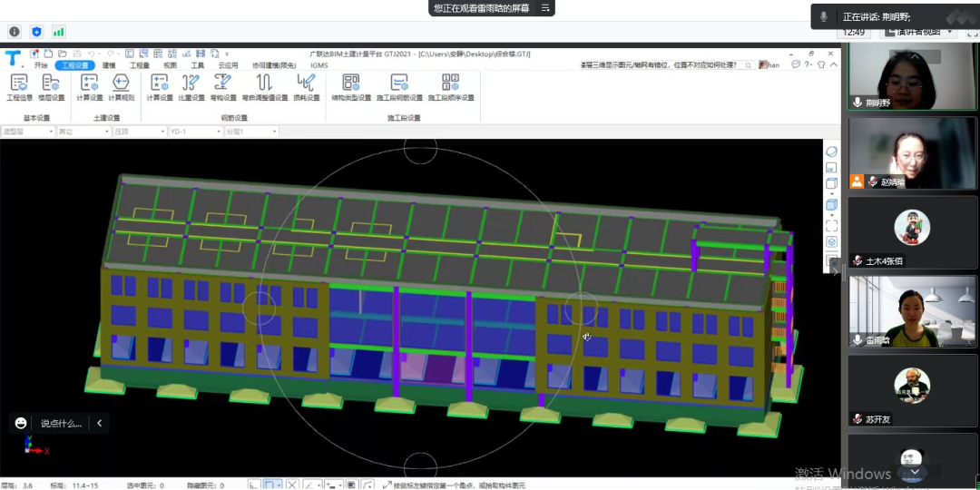Toggle the meeting info circle icon
This screenshot has height=490, width=980.
coord(15,32)
